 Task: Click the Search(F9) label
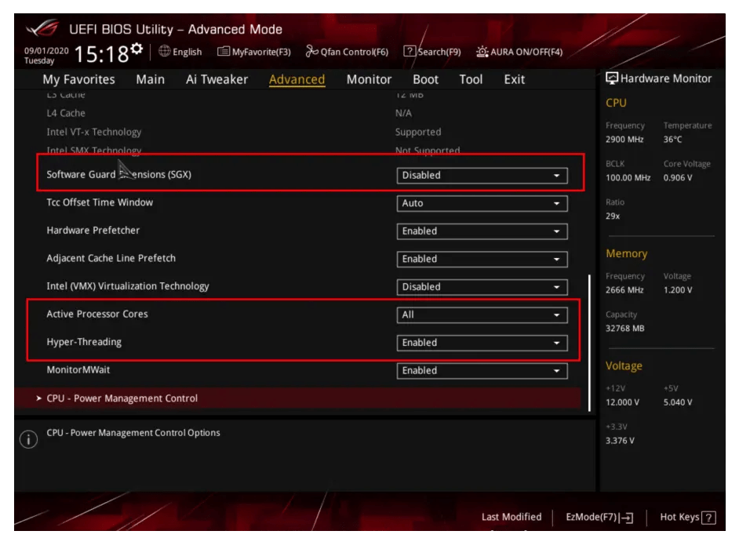[x=439, y=52]
